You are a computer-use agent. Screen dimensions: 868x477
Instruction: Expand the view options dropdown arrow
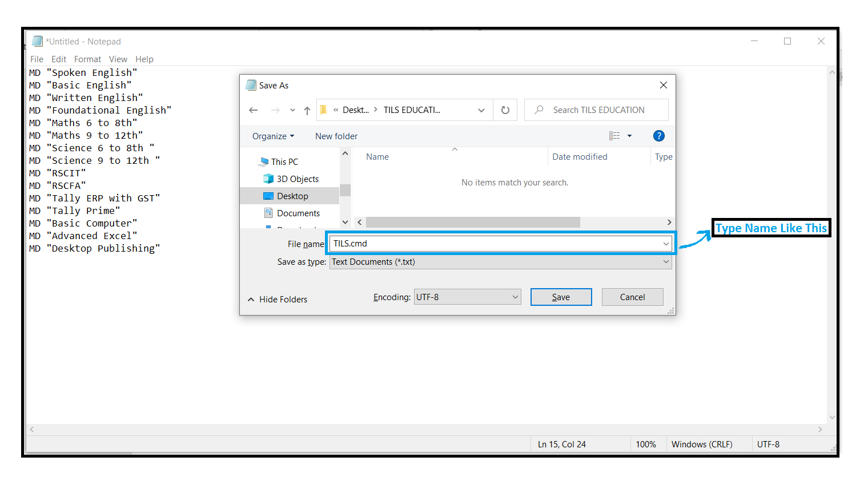(630, 136)
